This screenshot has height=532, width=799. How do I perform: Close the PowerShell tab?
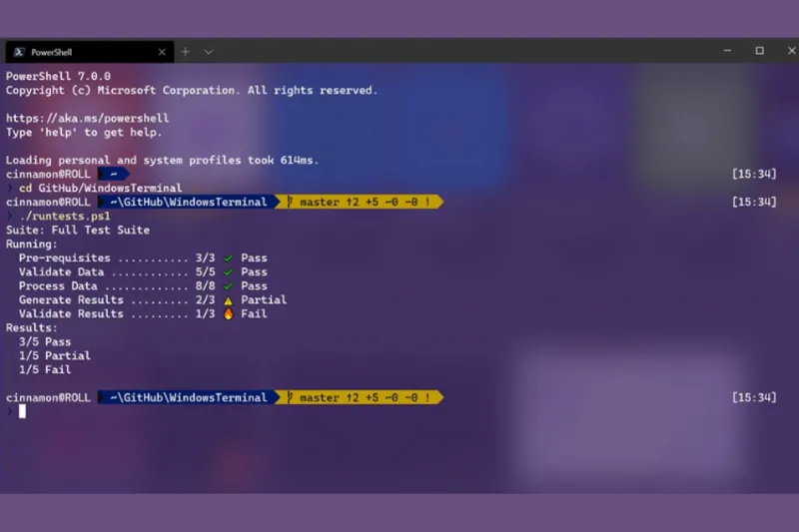[163, 51]
